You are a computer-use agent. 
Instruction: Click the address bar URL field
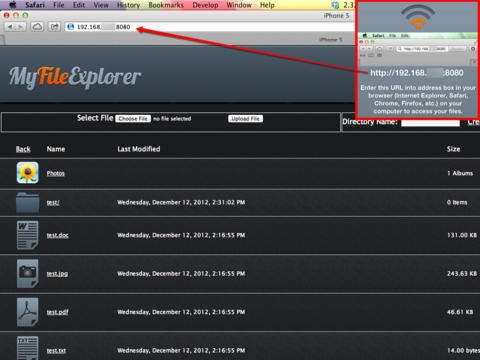[x=210, y=27]
